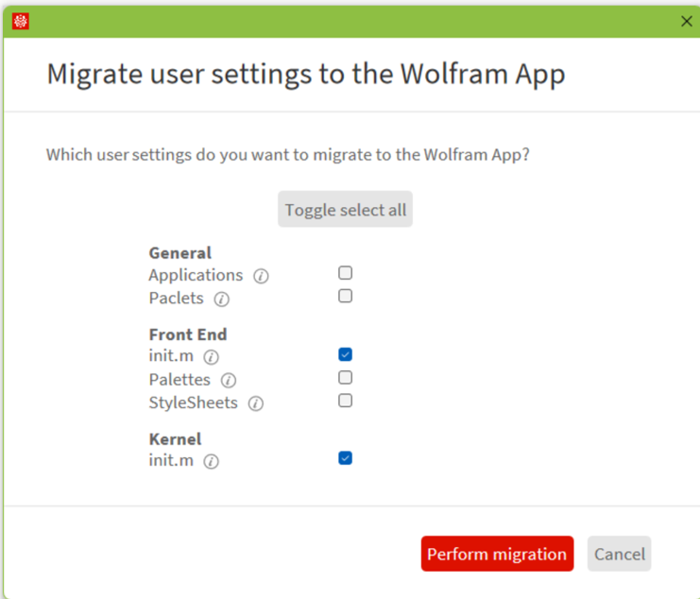Viewport: 700px width, 599px height.
Task: Click the dialog title 'Migrate user settings'
Action: (x=306, y=75)
